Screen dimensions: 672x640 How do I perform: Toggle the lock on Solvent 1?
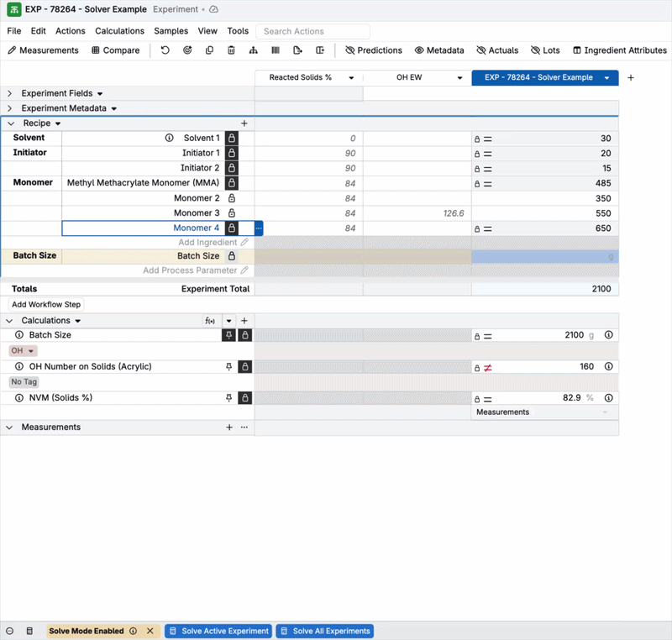click(x=232, y=138)
